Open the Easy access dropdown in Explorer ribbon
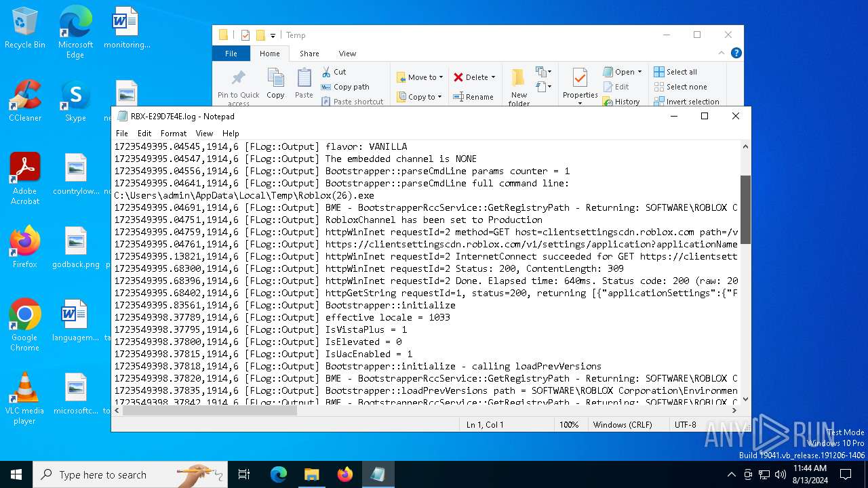This screenshot has height=488, width=868. click(542, 87)
